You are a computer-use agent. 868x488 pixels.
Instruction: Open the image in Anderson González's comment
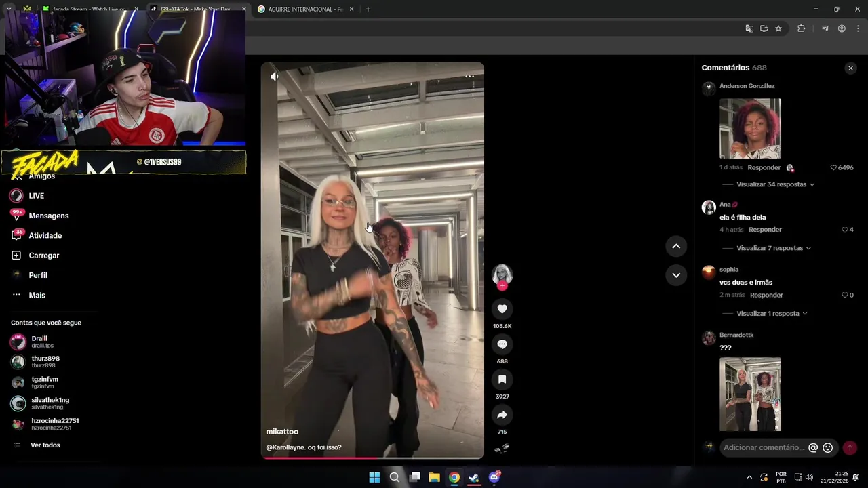tap(750, 128)
